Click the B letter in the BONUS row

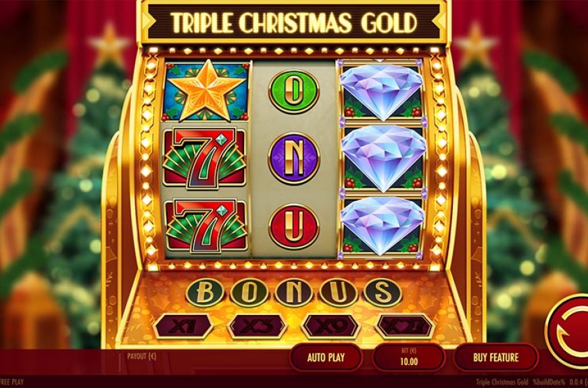pyautogui.click(x=205, y=293)
